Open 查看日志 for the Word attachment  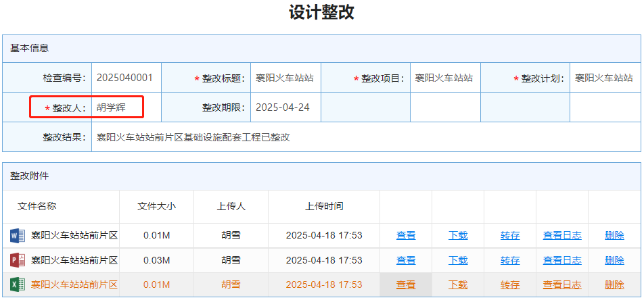coord(562,236)
